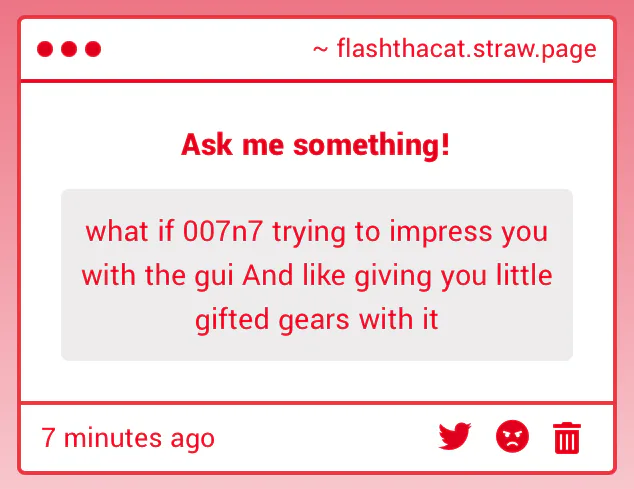
Task: Click the third red dot in header
Action: coord(93,49)
